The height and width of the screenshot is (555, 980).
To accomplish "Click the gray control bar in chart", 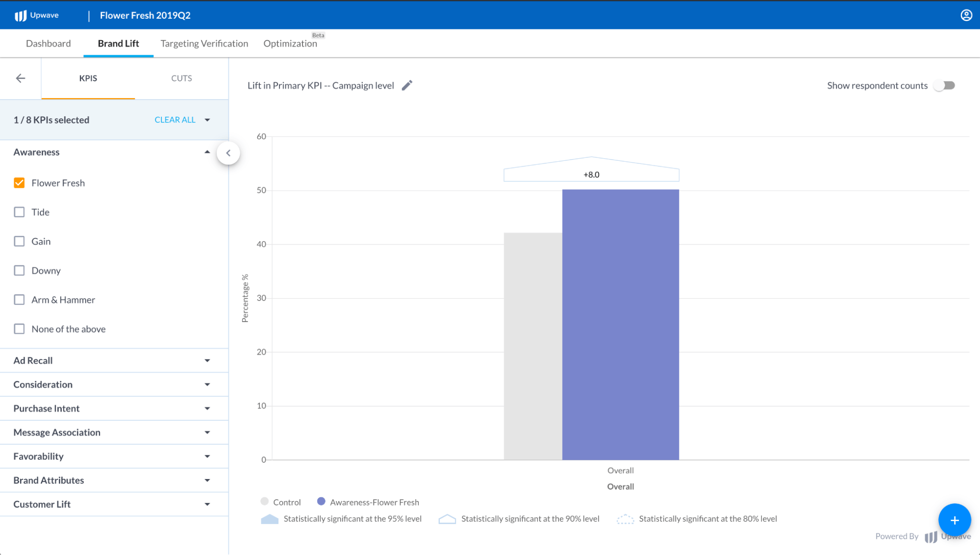I will (x=533, y=346).
